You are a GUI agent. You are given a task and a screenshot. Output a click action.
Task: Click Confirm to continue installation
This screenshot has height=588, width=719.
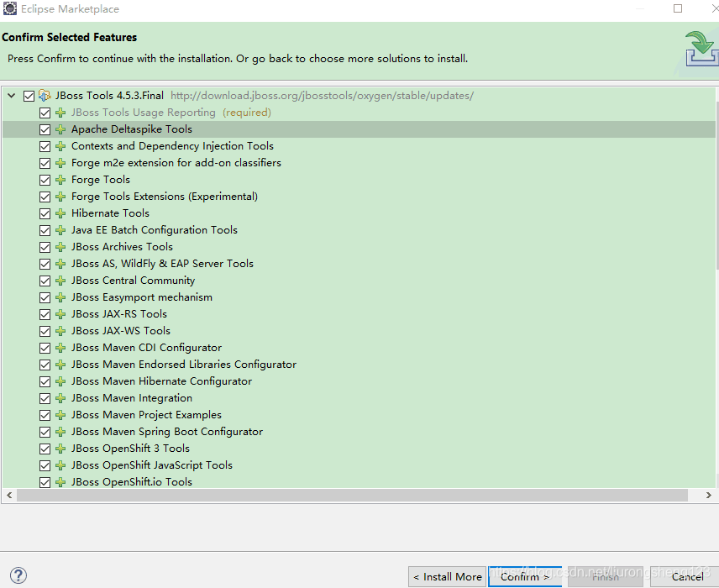tap(525, 576)
